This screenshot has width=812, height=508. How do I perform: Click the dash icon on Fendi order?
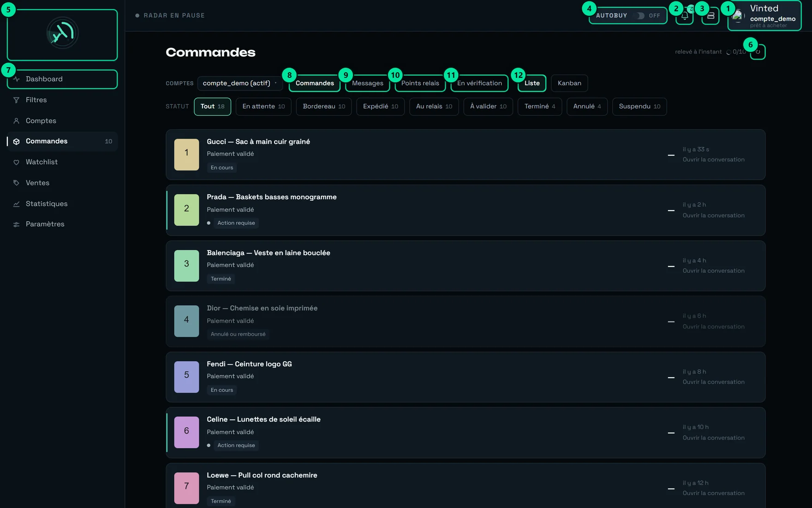pyautogui.click(x=671, y=378)
